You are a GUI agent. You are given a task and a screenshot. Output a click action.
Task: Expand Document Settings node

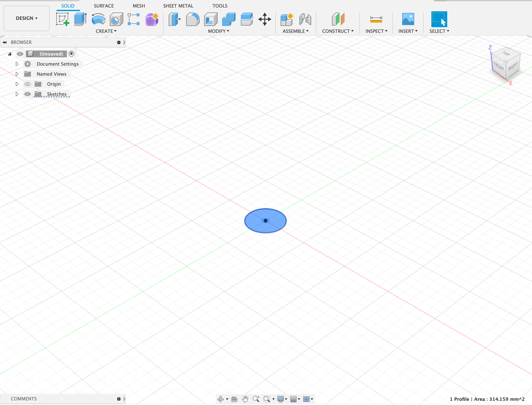pyautogui.click(x=17, y=64)
